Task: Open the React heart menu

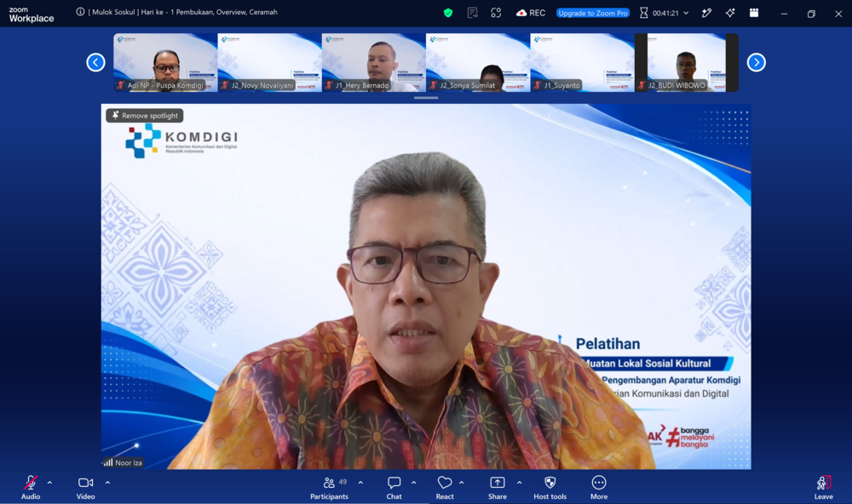Action: tap(445, 488)
